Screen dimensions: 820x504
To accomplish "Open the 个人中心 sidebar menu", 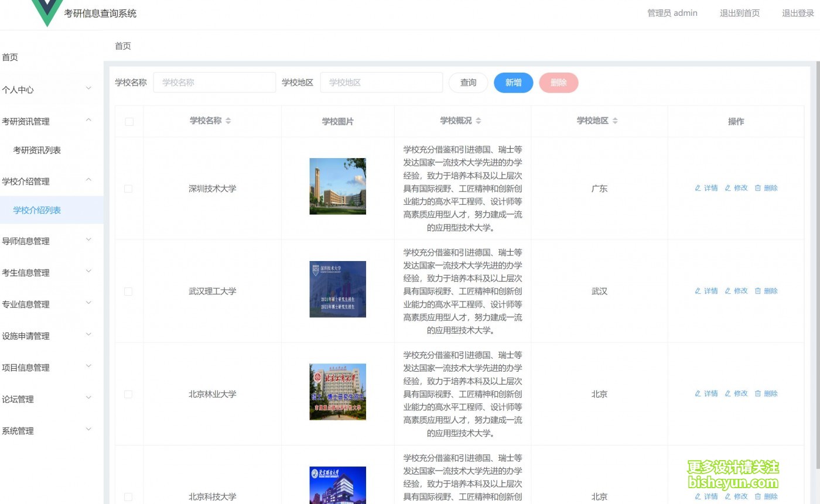I will pos(52,90).
